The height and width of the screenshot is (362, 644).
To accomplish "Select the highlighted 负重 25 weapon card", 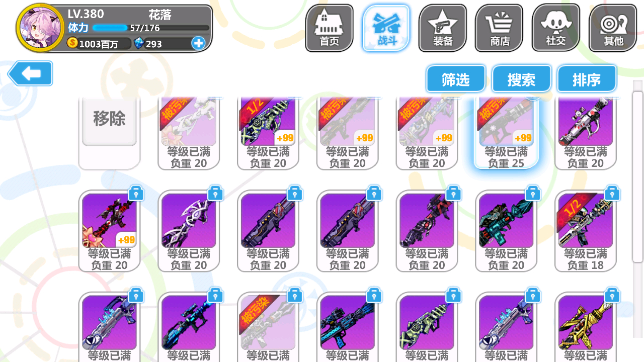I will point(506,132).
